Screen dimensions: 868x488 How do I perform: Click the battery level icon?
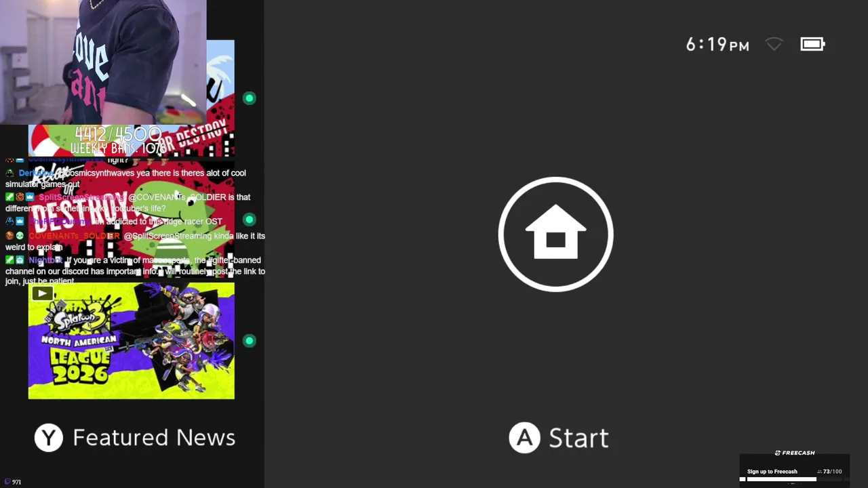tap(812, 45)
